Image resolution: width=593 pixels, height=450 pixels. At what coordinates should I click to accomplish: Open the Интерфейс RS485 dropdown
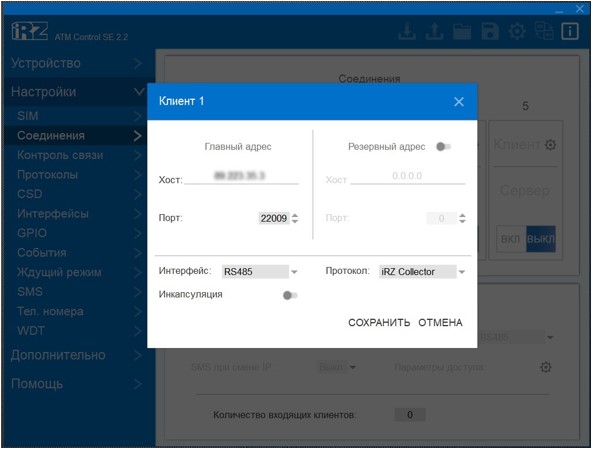coord(259,272)
